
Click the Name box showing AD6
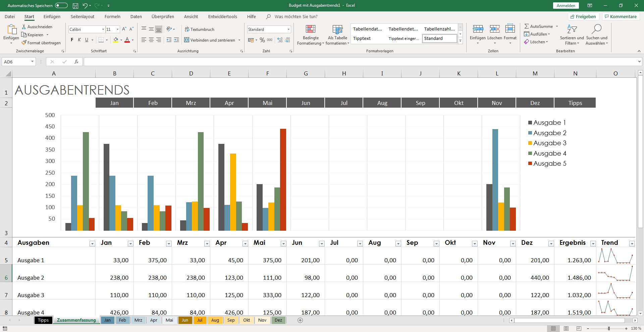(17, 62)
